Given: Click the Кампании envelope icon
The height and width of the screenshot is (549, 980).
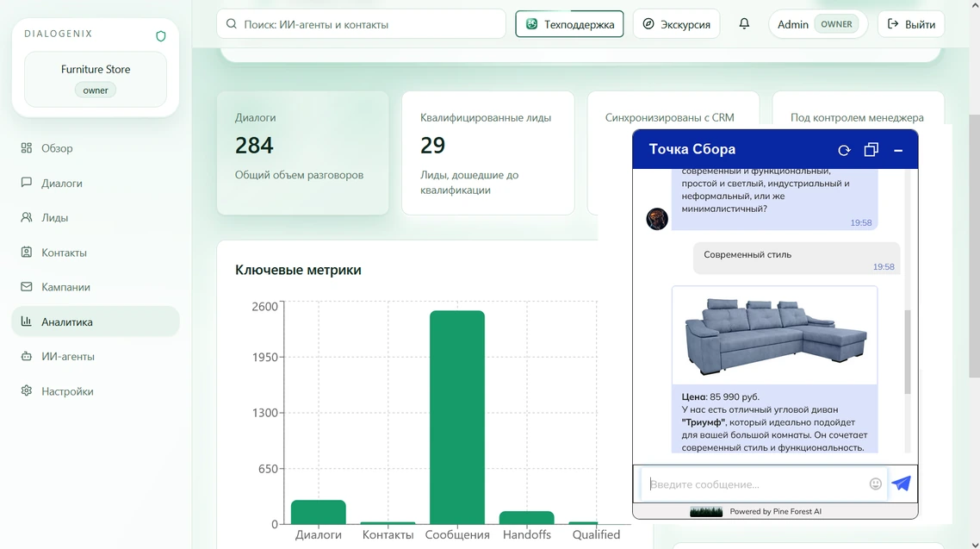Looking at the screenshot, I should point(26,287).
